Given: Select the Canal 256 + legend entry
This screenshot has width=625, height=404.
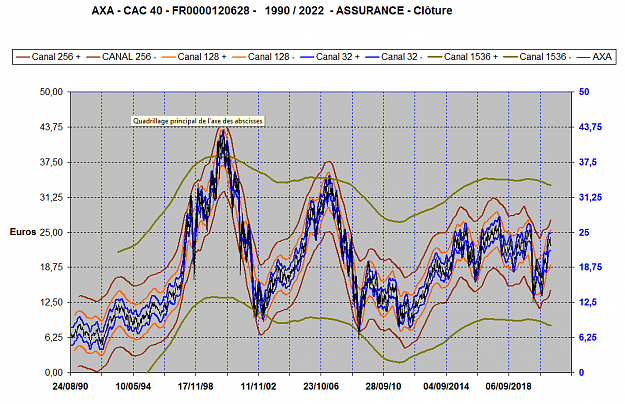Looking at the screenshot, I should tap(48, 57).
